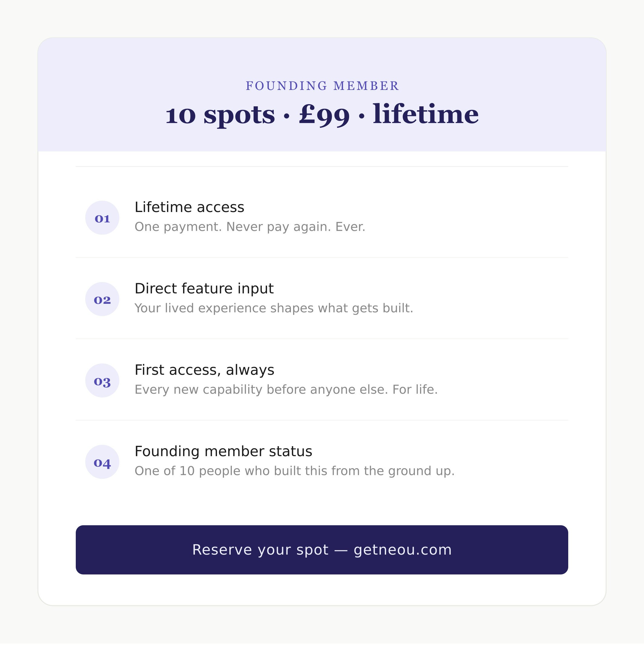Viewport: 644px width, 653px height.
Task: Select the 03 circular badge
Action: coord(102,381)
